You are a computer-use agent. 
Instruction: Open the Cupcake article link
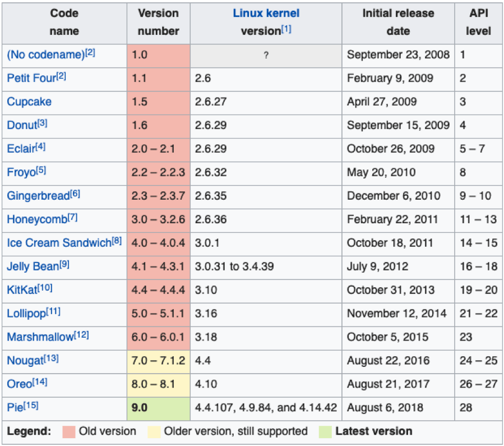pos(29,102)
